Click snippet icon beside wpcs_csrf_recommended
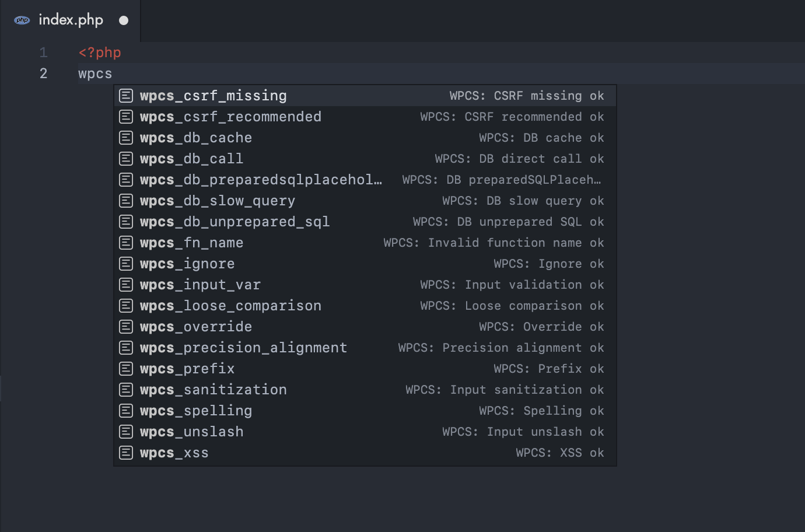This screenshot has width=805, height=532. (126, 117)
